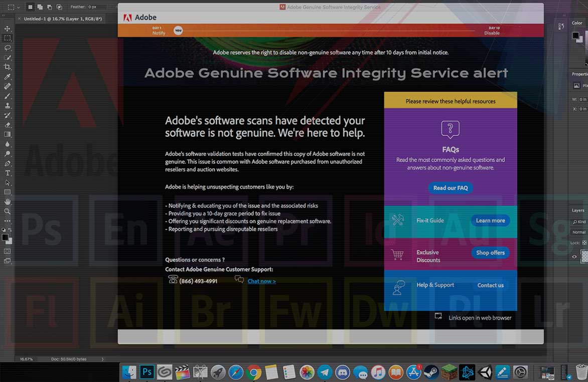Toggle lock transparent pixels in Layers

584,243
